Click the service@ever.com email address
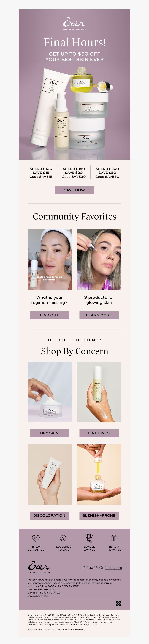This screenshot has width=149, height=644. point(38,596)
